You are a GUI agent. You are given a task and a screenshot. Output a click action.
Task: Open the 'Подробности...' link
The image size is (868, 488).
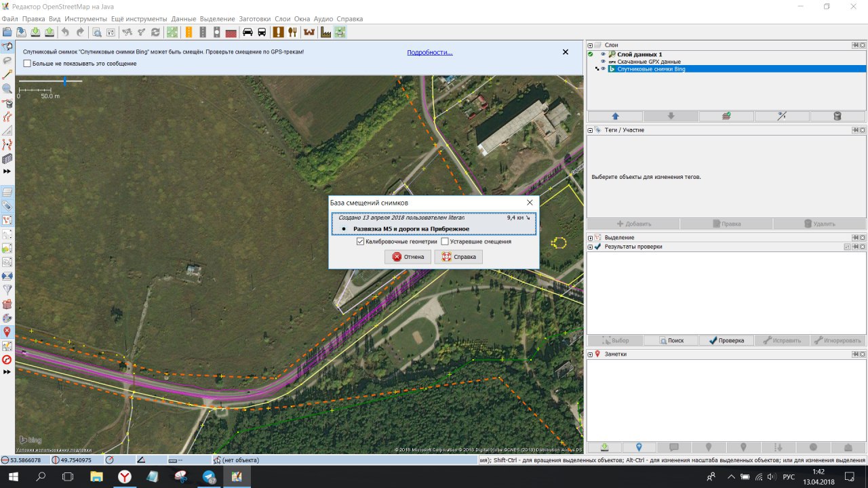tap(430, 52)
